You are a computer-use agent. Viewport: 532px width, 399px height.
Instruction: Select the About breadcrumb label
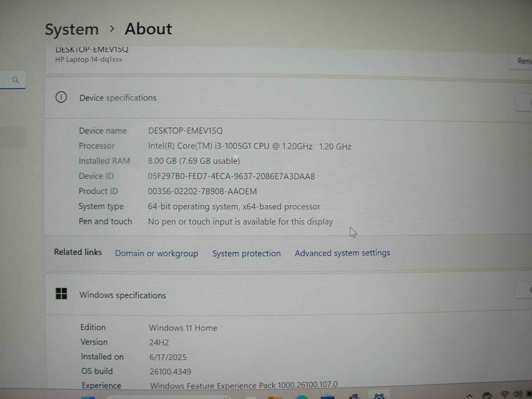pyautogui.click(x=148, y=29)
